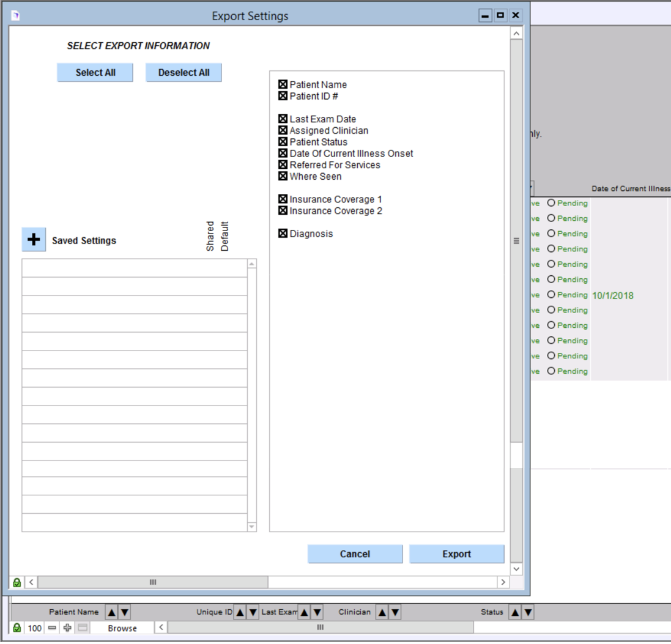
Task: Click the plus icon beside Saved Settings
Action: 34,240
